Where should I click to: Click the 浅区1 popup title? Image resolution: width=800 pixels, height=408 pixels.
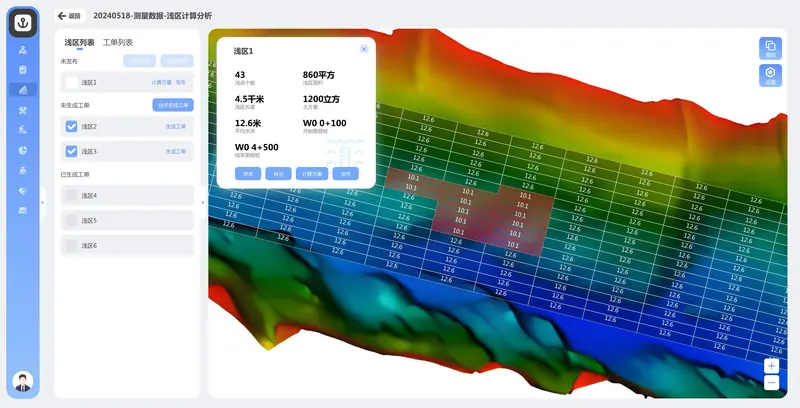tap(243, 51)
